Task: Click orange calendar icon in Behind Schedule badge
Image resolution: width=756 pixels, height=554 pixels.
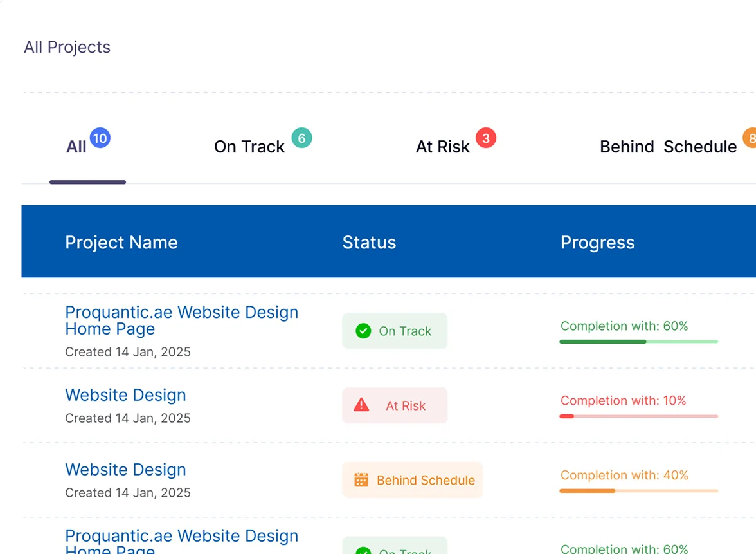Action: point(361,480)
